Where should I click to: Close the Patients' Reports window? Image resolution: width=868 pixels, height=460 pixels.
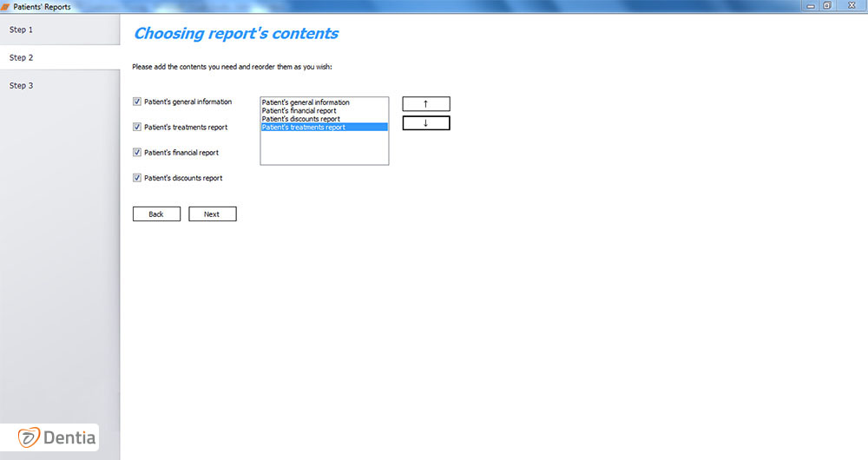click(851, 6)
